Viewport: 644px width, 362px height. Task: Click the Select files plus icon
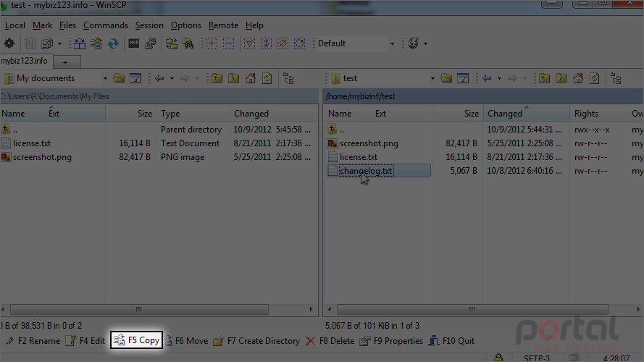click(212, 43)
